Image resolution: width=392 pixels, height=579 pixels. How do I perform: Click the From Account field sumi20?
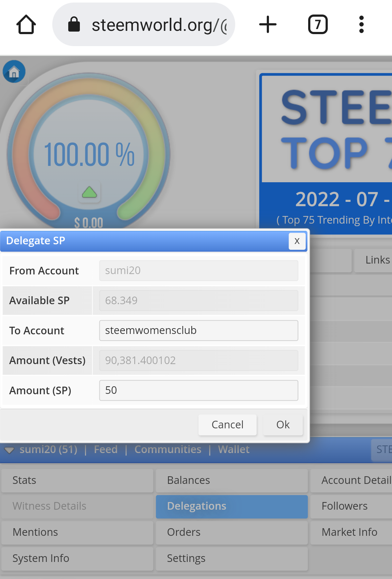(x=199, y=270)
